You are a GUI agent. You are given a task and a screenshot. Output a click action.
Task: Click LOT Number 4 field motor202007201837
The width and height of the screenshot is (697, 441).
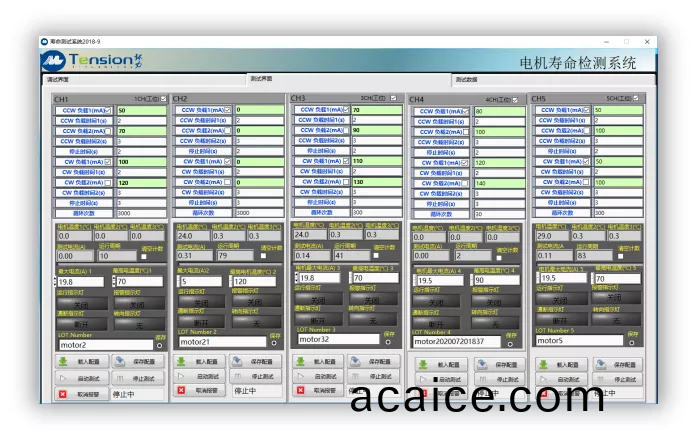[457, 341]
